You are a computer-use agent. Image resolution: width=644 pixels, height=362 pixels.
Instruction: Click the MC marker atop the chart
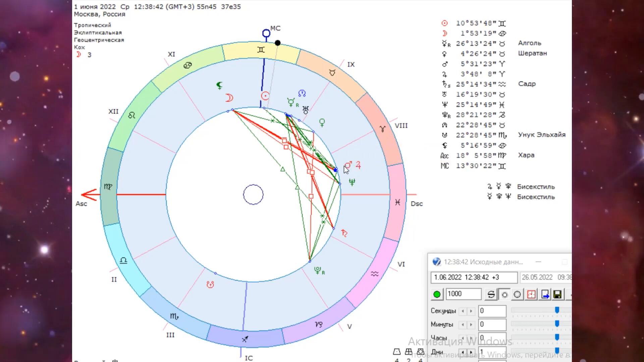pos(266,33)
